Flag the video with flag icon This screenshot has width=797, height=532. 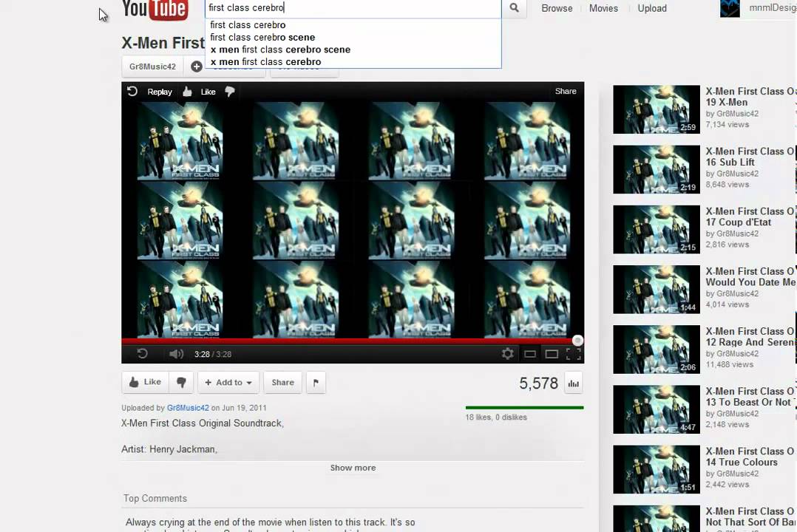(316, 382)
